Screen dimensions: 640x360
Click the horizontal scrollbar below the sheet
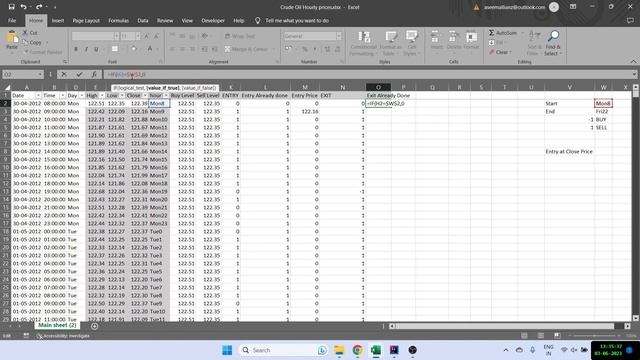[x=504, y=326]
